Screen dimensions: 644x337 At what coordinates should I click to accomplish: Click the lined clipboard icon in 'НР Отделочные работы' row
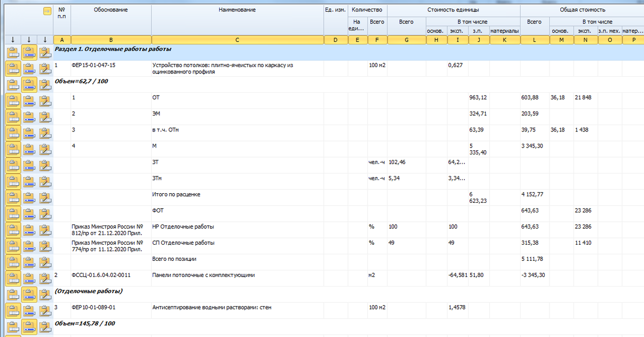pos(29,230)
